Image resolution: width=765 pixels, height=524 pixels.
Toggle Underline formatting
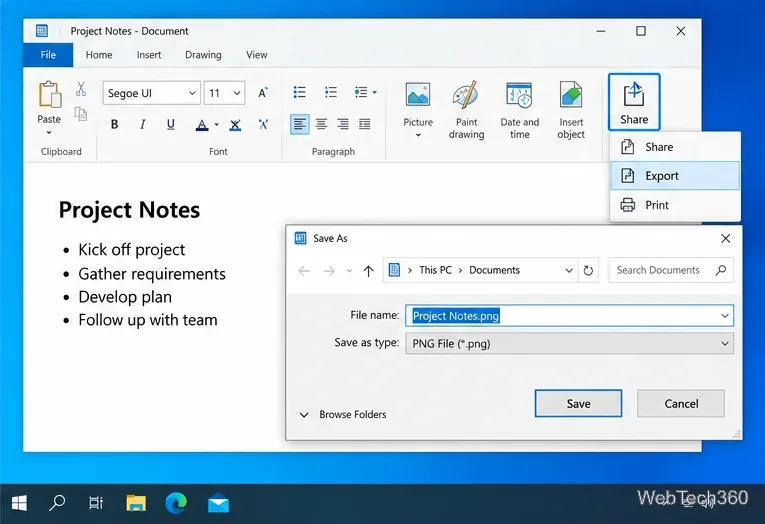coord(170,124)
